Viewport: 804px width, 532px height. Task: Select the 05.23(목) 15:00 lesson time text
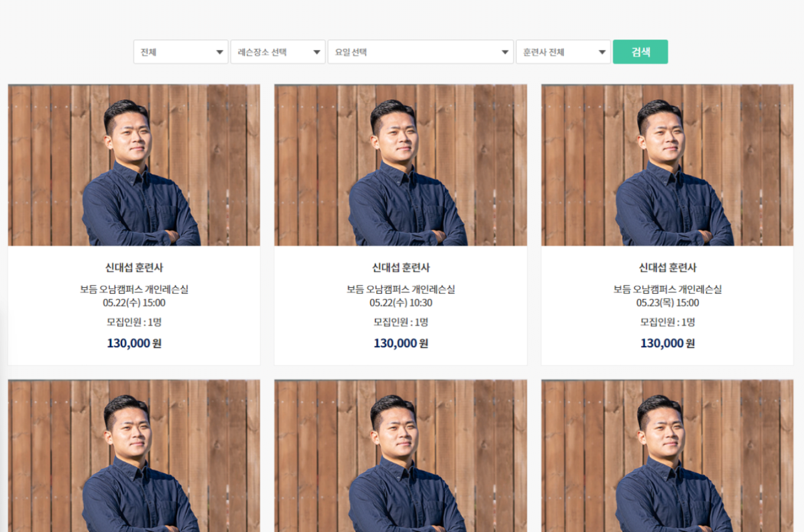pyautogui.click(x=668, y=303)
